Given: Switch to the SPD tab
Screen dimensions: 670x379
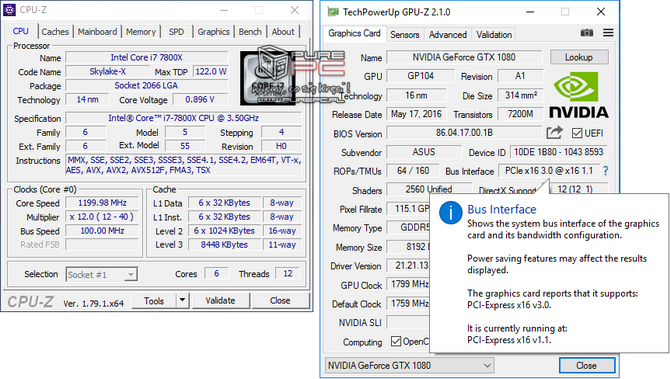Looking at the screenshot, I should point(176,32).
